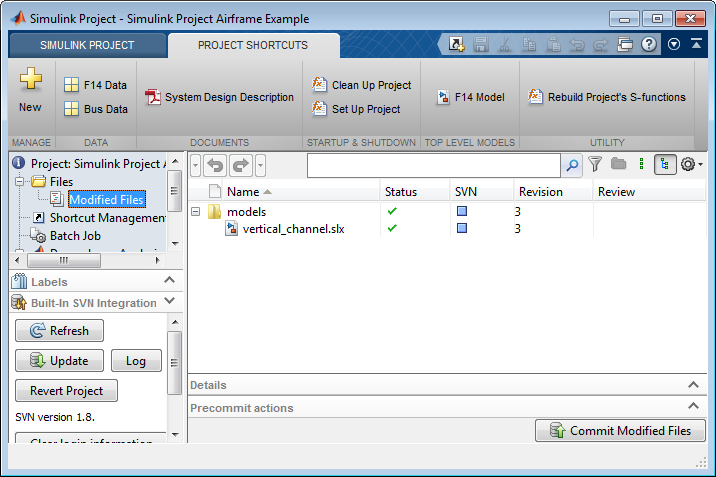Open the Bus Data shortcut
This screenshot has height=477, width=716.
tap(95, 109)
